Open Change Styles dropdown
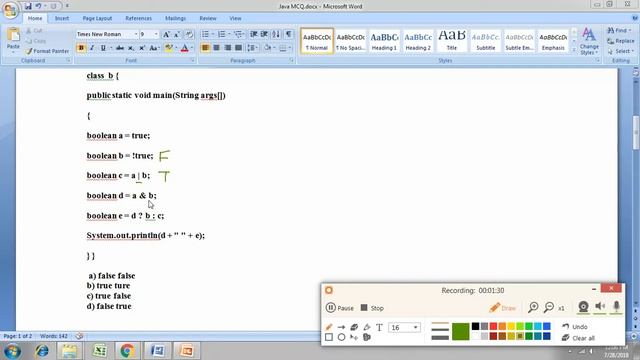The height and width of the screenshot is (360, 640). [x=589, y=42]
